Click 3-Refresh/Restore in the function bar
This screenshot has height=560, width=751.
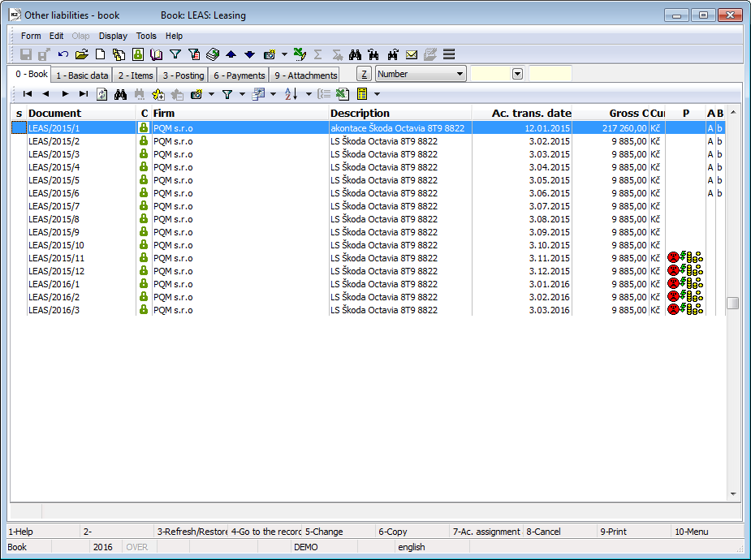(x=192, y=532)
